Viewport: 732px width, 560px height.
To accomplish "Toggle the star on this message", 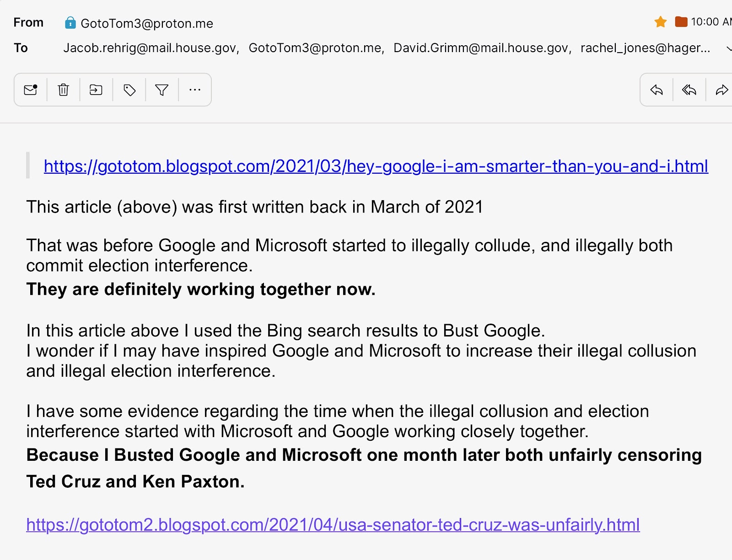I will pyautogui.click(x=661, y=22).
